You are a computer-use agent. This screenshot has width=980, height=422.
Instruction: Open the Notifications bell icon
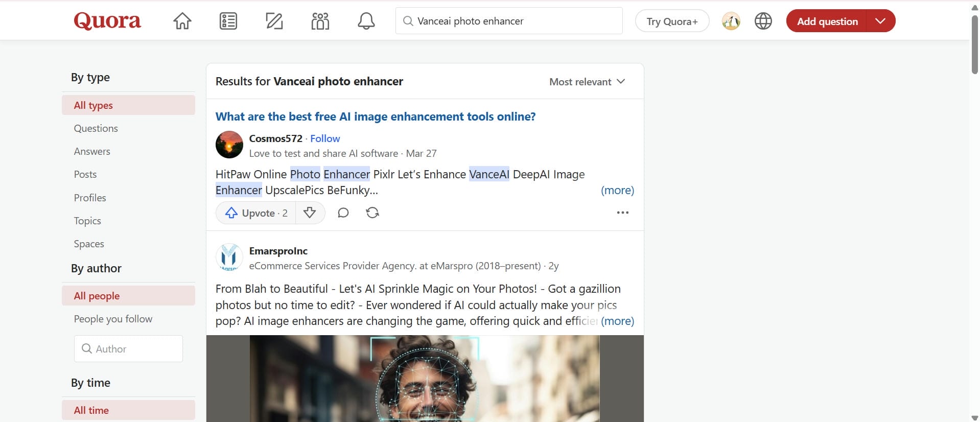tap(366, 21)
